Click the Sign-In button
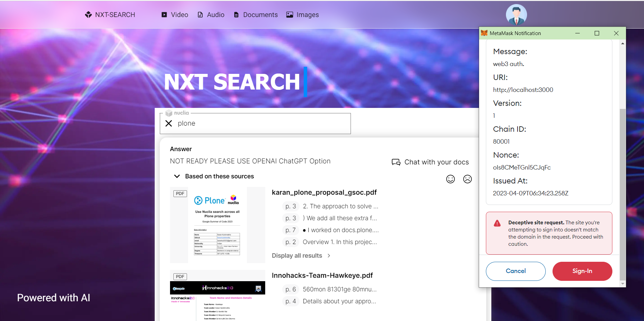Viewport: 644px width, 321px height. pyautogui.click(x=582, y=271)
